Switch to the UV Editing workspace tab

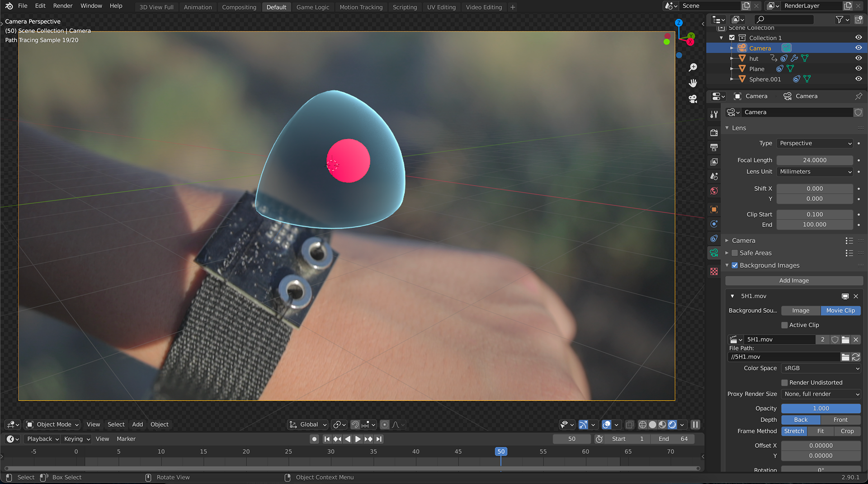(441, 7)
